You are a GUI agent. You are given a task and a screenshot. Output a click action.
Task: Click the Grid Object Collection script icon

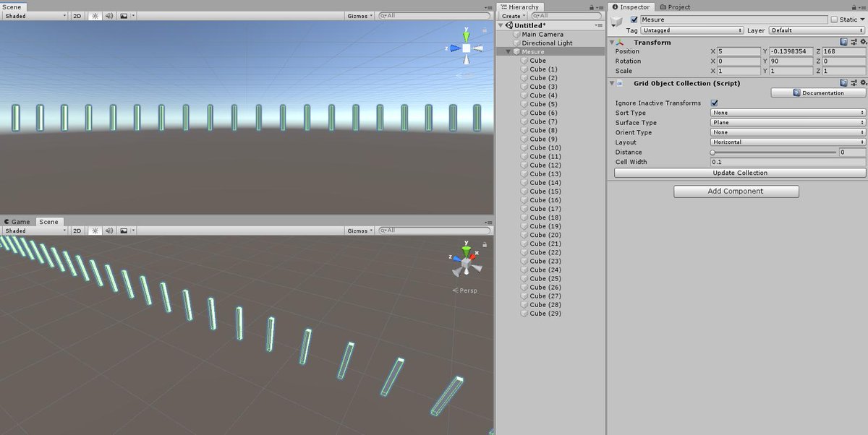[x=620, y=83]
